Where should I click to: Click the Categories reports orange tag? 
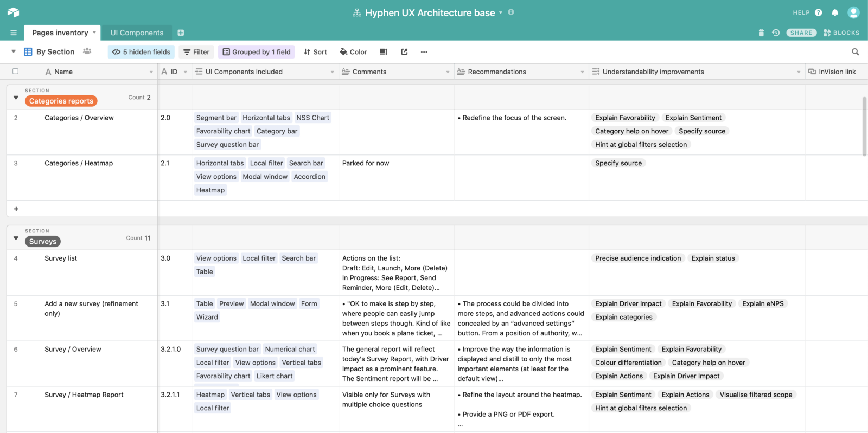tap(61, 101)
